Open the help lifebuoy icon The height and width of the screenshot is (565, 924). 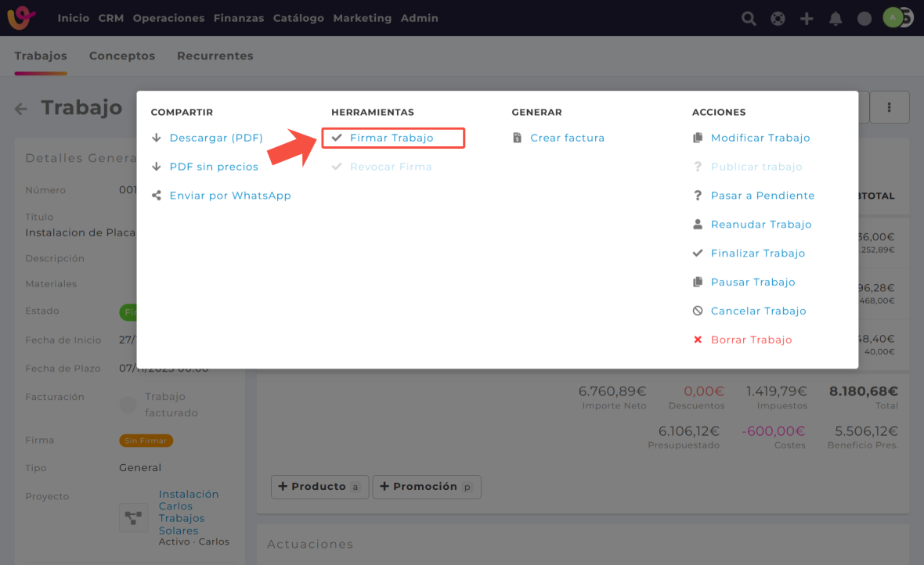point(778,18)
